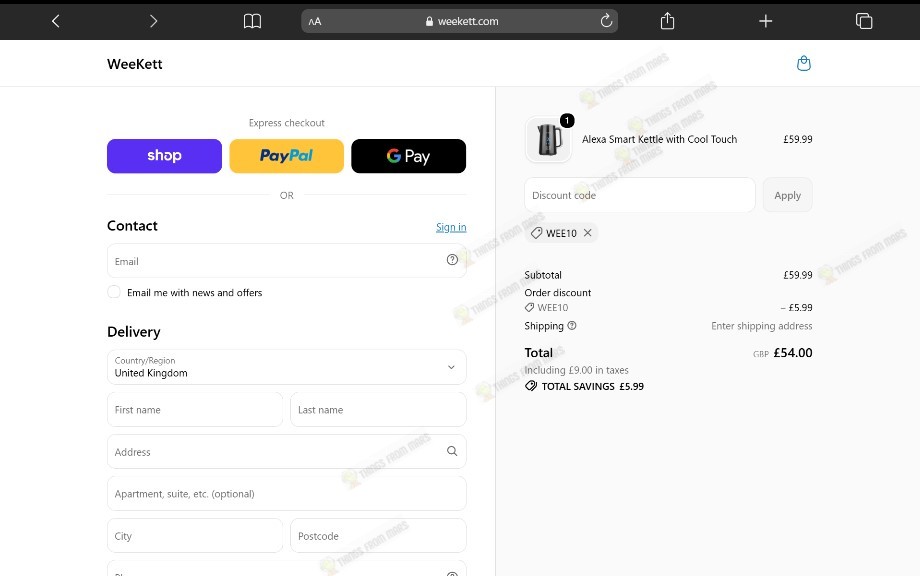Pay with Google Pay express checkout
Image resolution: width=920 pixels, height=576 pixels.
tap(408, 156)
